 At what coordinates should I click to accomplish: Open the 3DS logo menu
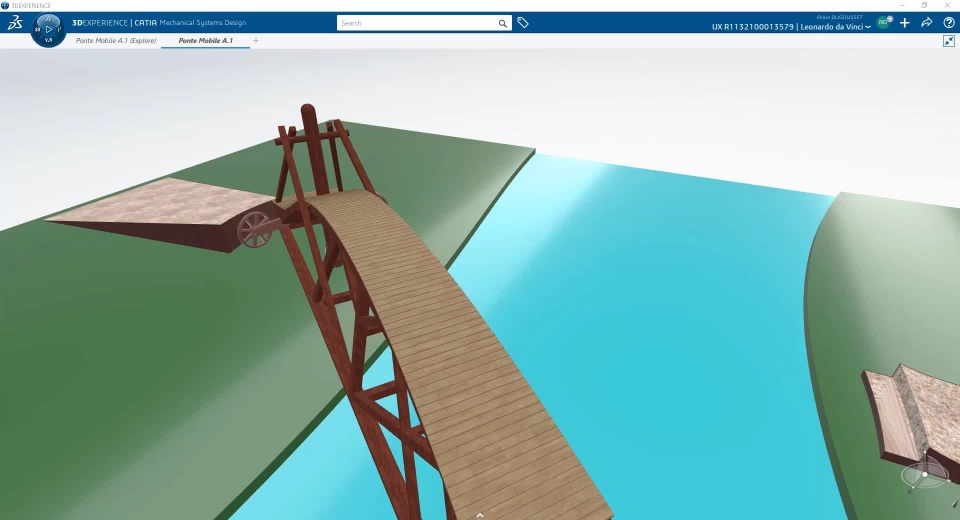15,23
